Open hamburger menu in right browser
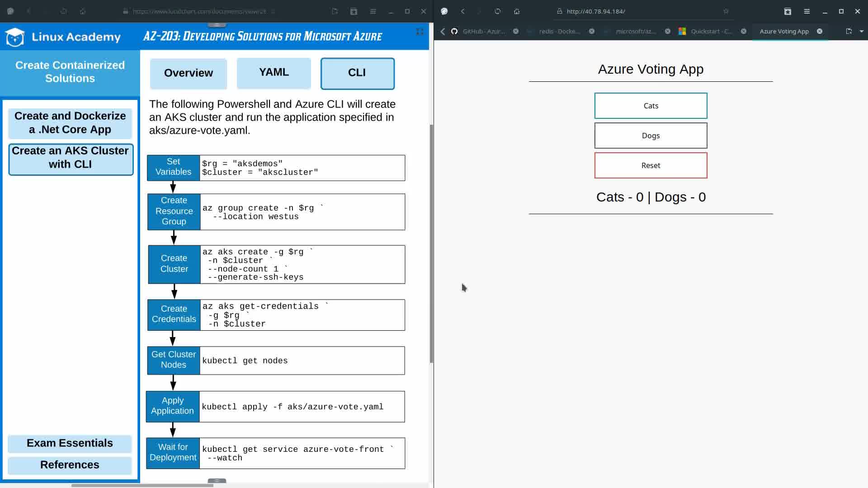The width and height of the screenshot is (868, 488). point(807,11)
